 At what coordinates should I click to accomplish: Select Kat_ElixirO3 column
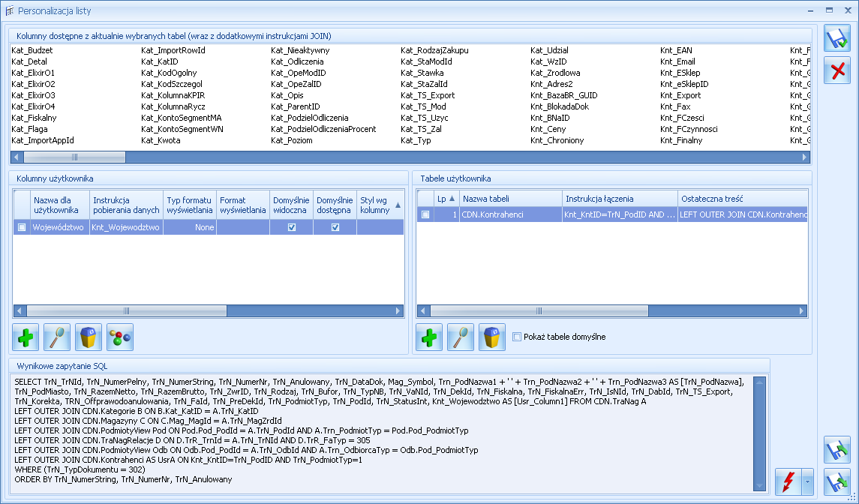pyautogui.click(x=33, y=95)
